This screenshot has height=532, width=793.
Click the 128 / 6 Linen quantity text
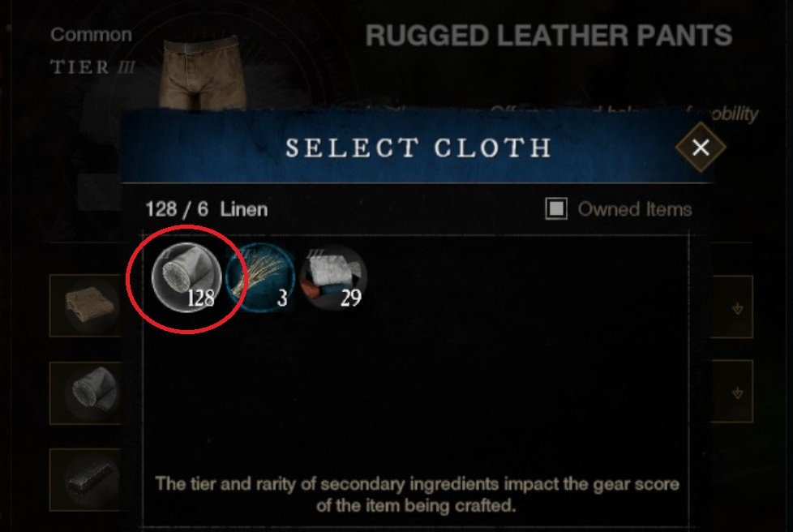(x=206, y=209)
